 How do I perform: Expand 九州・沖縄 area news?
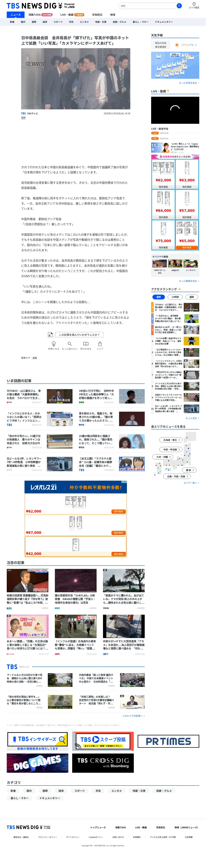163,457
